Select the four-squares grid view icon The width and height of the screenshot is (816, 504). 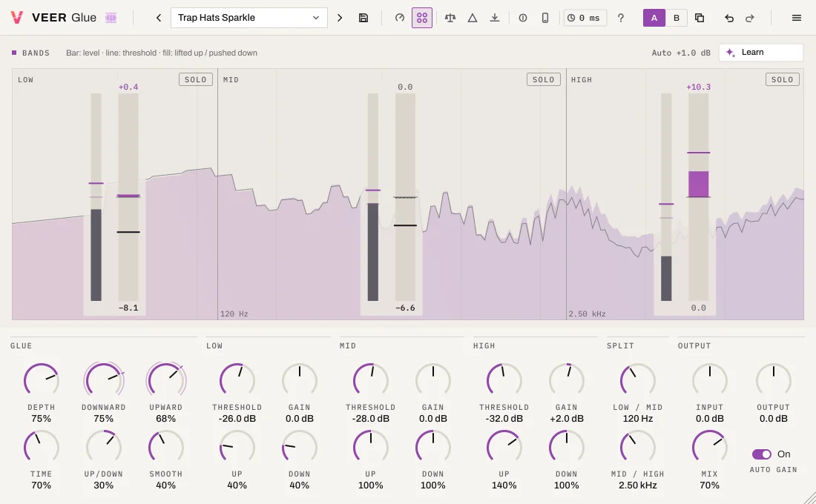pyautogui.click(x=422, y=18)
